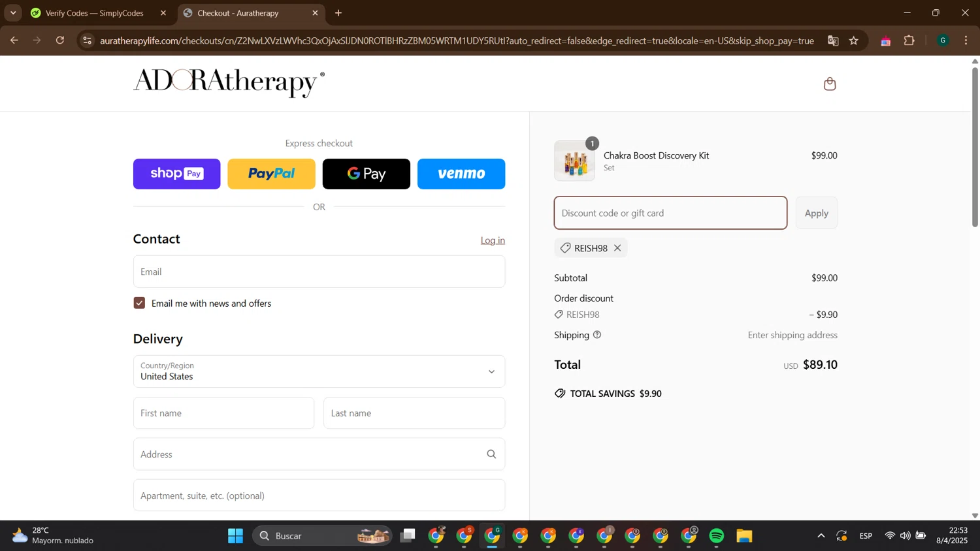Click the Apartment, suite optional field

tap(319, 496)
